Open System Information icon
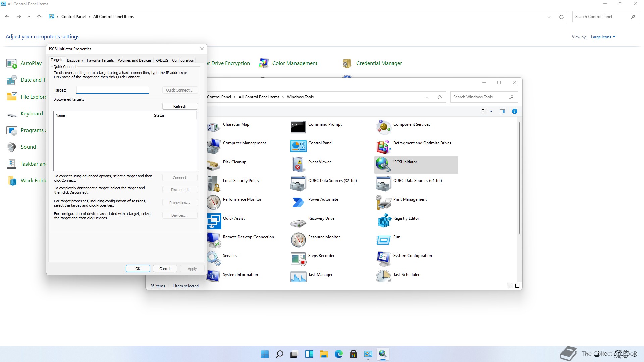The image size is (644, 362). click(214, 276)
